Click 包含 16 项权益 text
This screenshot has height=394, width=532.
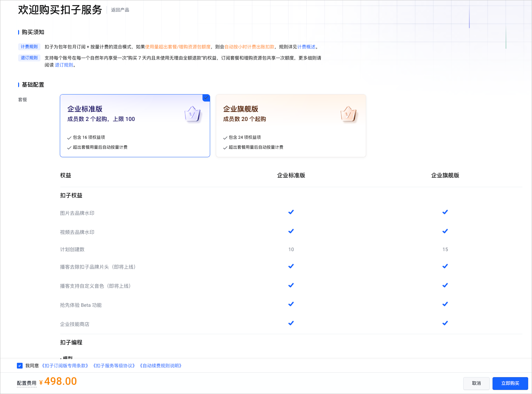click(89, 137)
